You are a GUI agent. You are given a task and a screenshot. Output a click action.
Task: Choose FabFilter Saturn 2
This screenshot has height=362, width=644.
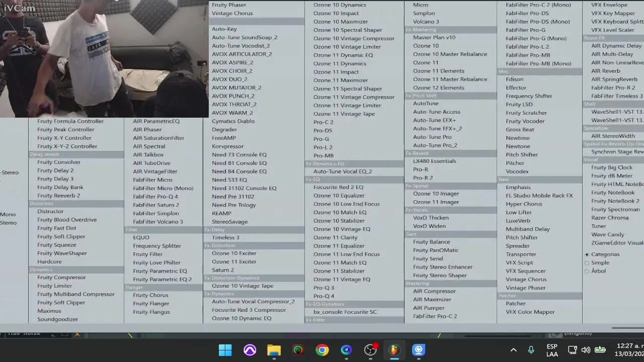coord(156,205)
